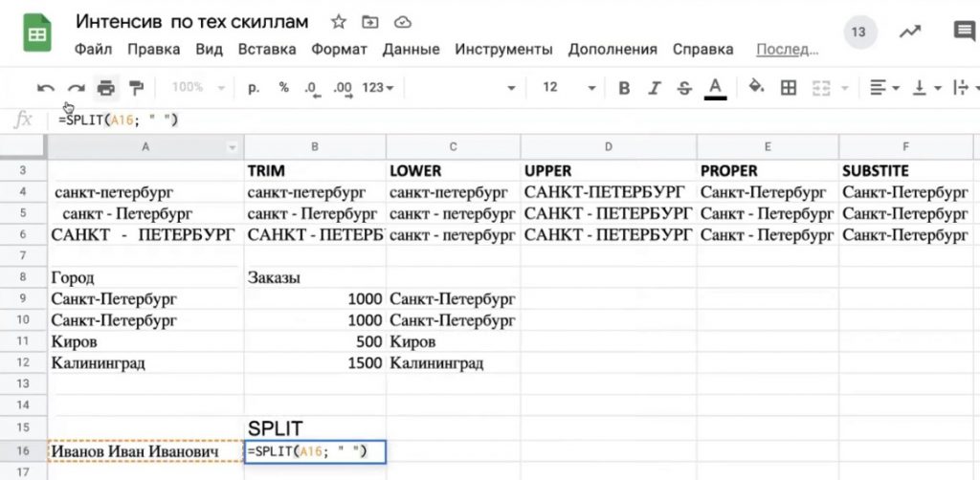Image resolution: width=980 pixels, height=480 pixels.
Task: Open the font size 12 dropdown
Action: [x=568, y=88]
